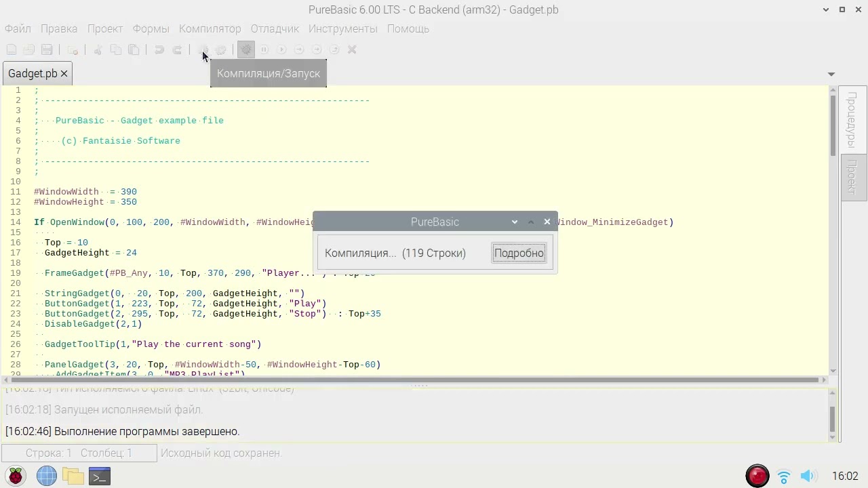Save the file using floppy disk icon
Image resolution: width=868 pixels, height=488 pixels.
(47, 49)
